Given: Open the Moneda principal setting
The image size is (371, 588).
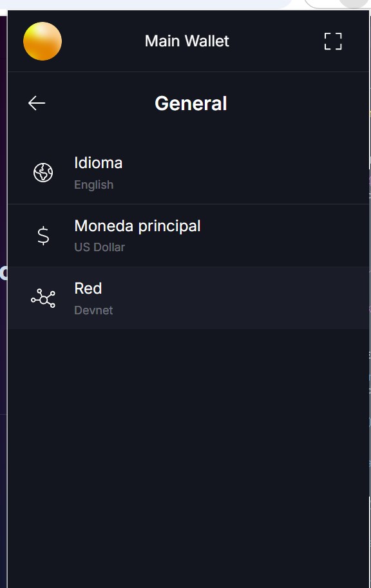Looking at the screenshot, I should [188, 236].
